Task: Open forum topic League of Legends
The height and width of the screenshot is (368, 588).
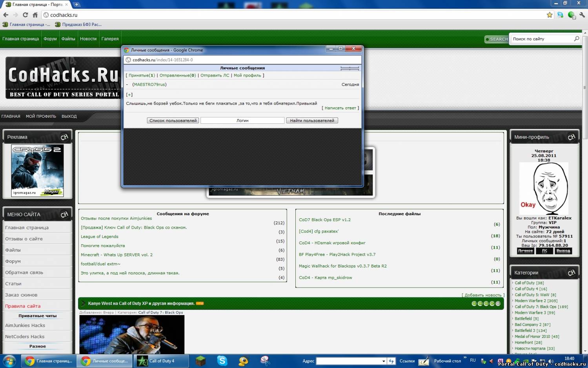Action: pyautogui.click(x=100, y=236)
